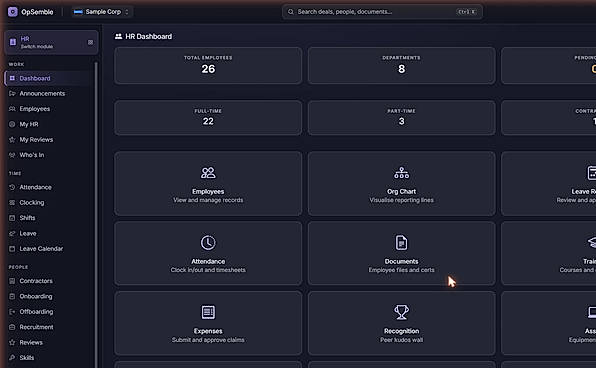Click the Dashboard sidebar icon

(12, 78)
